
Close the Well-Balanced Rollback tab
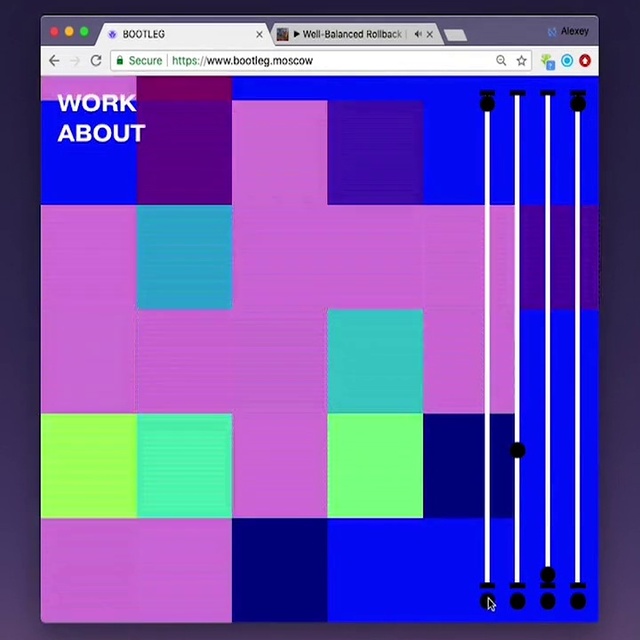[x=430, y=35]
